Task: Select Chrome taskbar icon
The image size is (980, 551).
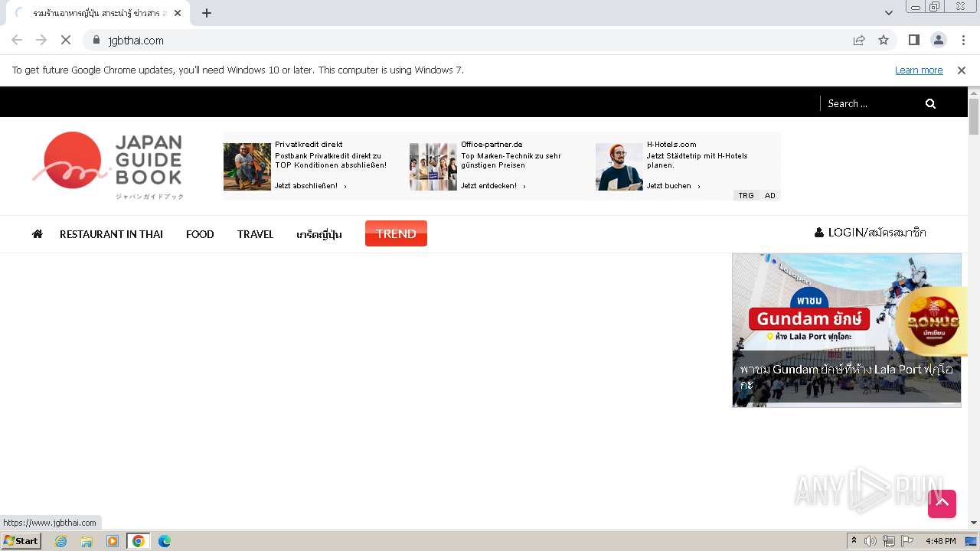Action: pyautogui.click(x=139, y=541)
